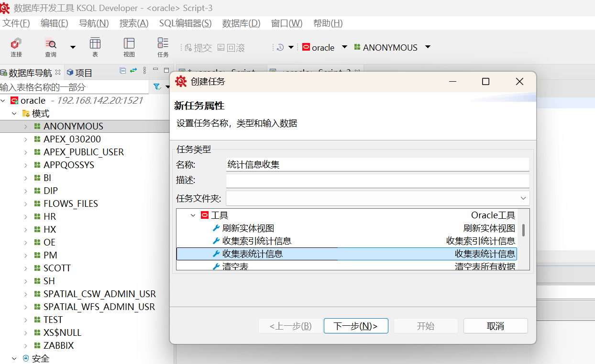Open the 任务文件夹 dropdown

(x=523, y=198)
